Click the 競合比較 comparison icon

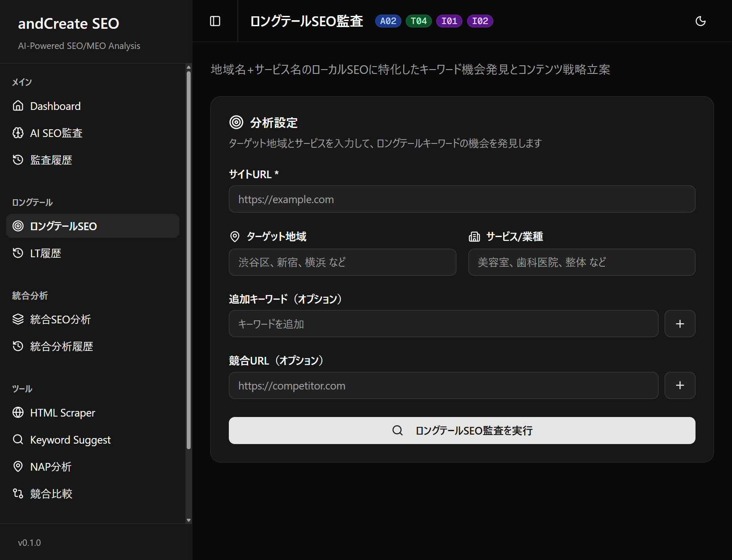point(18,493)
